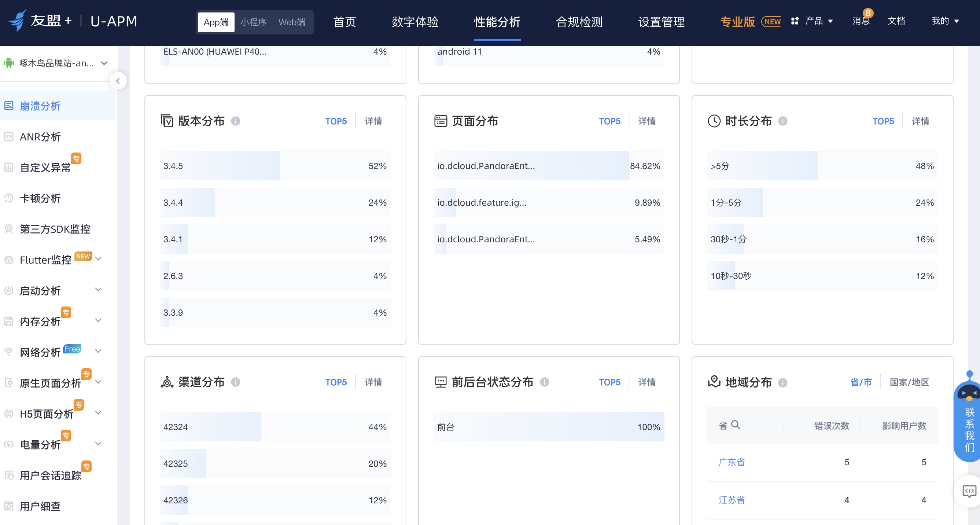980x525 pixels.
Task: Select 国家/地区 in 地域分布 card
Action: [909, 382]
